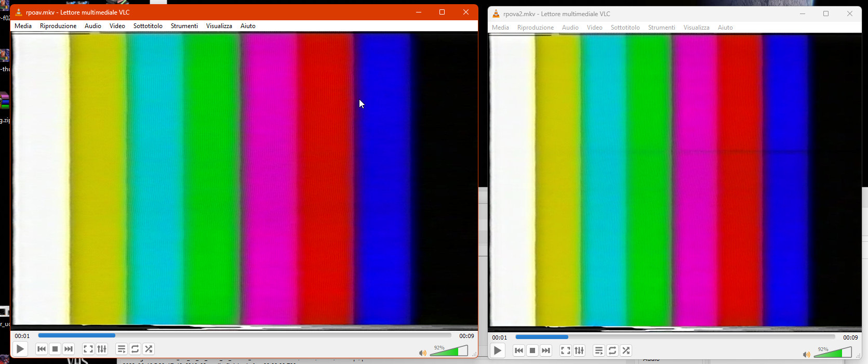Enter fullscreen in the rpoav.mkv player
The image size is (868, 364).
point(88,349)
